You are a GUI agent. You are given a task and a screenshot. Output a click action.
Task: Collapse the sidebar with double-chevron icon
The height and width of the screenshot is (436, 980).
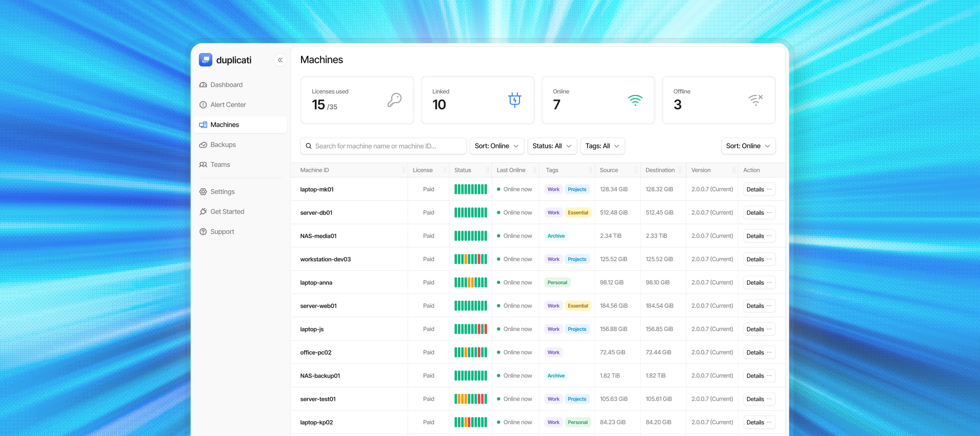tap(280, 60)
